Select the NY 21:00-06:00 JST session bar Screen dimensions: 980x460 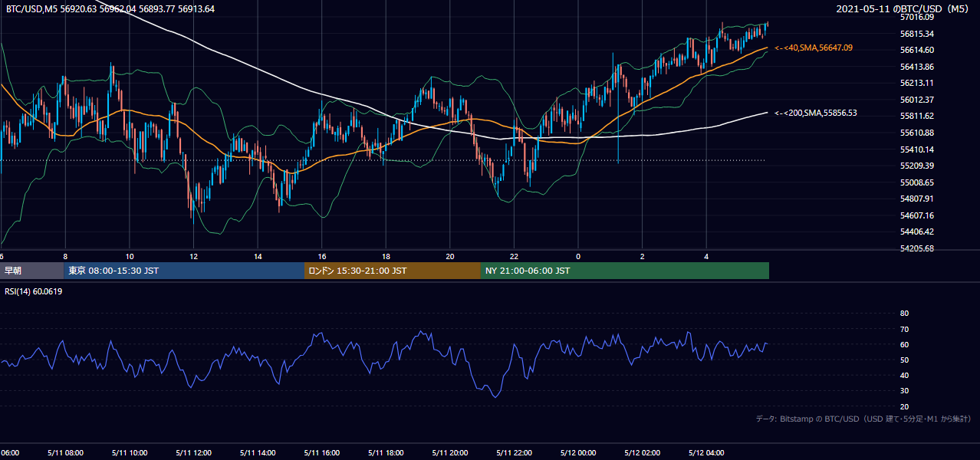coord(625,271)
